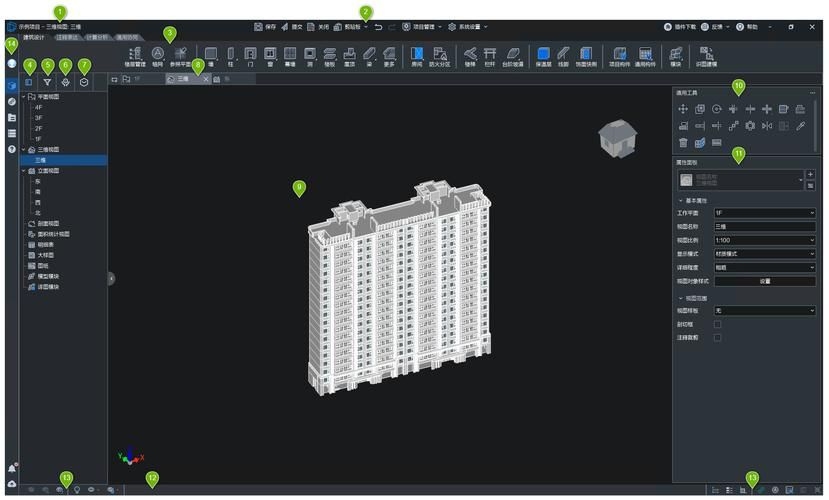
Task: Switch to the 注释表达 ribbon tab
Action: (67, 37)
